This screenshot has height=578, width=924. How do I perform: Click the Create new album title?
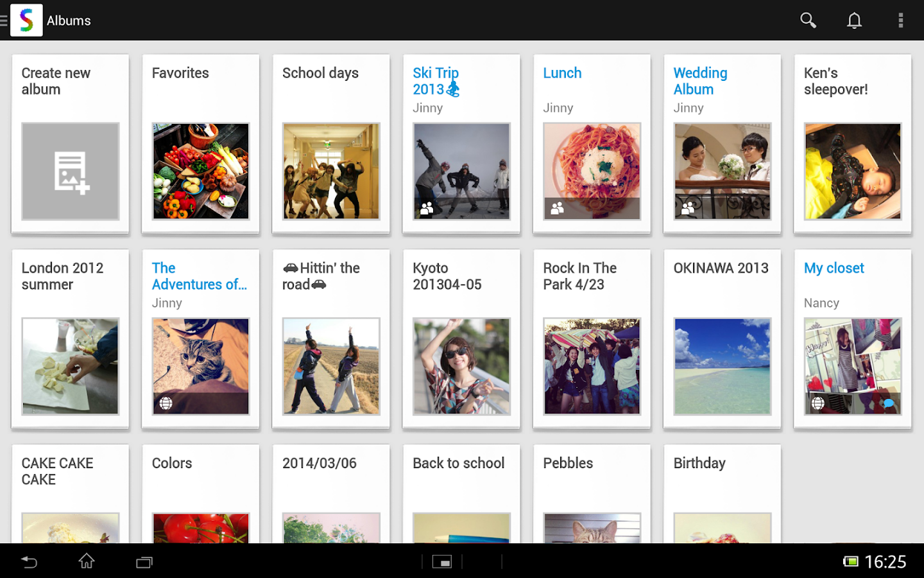point(56,81)
